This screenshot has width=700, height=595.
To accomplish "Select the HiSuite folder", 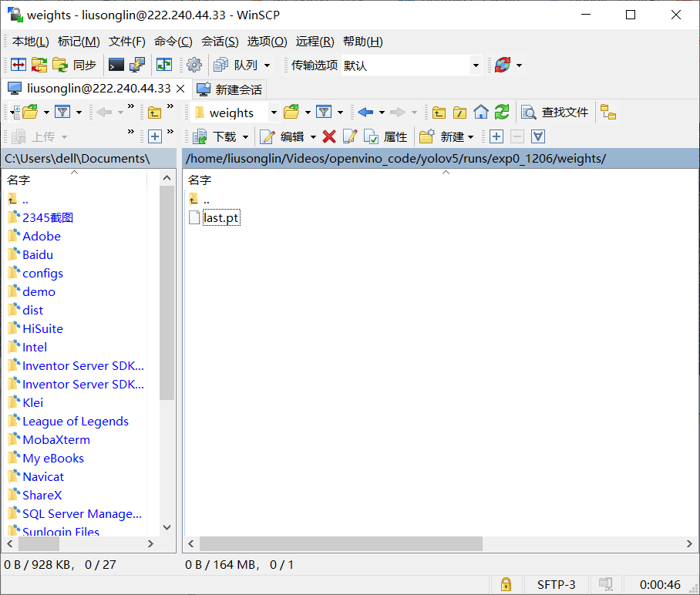I will pos(43,328).
